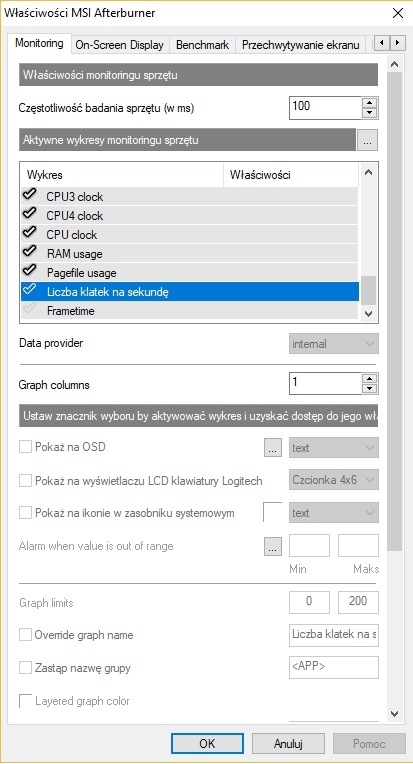Screen dimensions: 413x764
Task: Open the ellipsis button beside Aktywne wykresy
Action: tap(368, 141)
